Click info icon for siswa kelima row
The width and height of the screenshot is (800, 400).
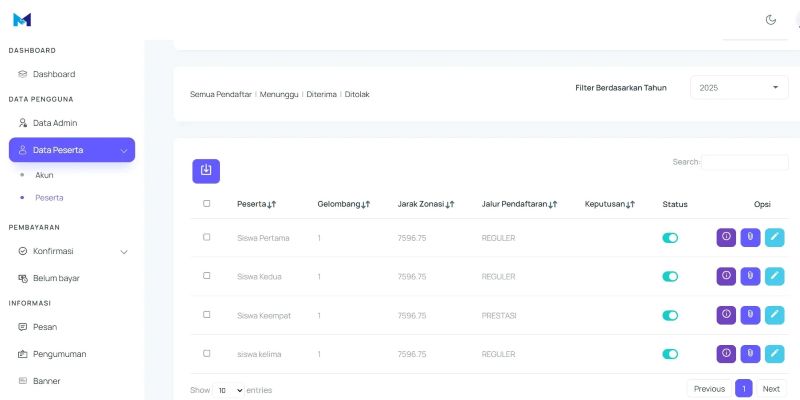[x=726, y=354]
